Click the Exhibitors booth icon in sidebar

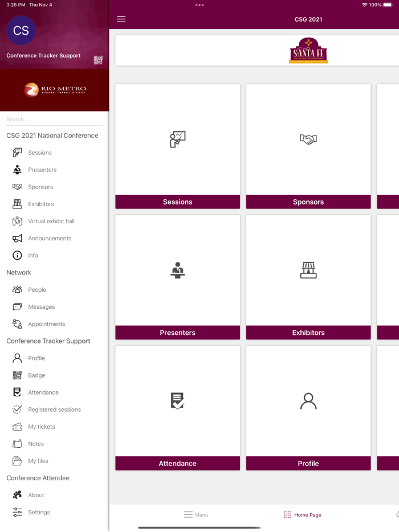(17, 204)
